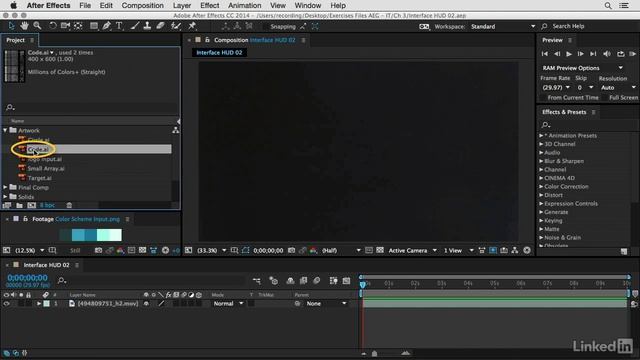Open the Animation menu
Screen dimensions: 640x360
coord(244,5)
